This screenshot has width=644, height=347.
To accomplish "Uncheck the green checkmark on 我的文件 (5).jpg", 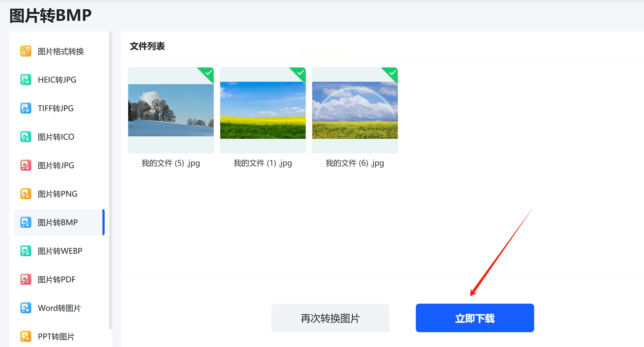I will point(209,73).
